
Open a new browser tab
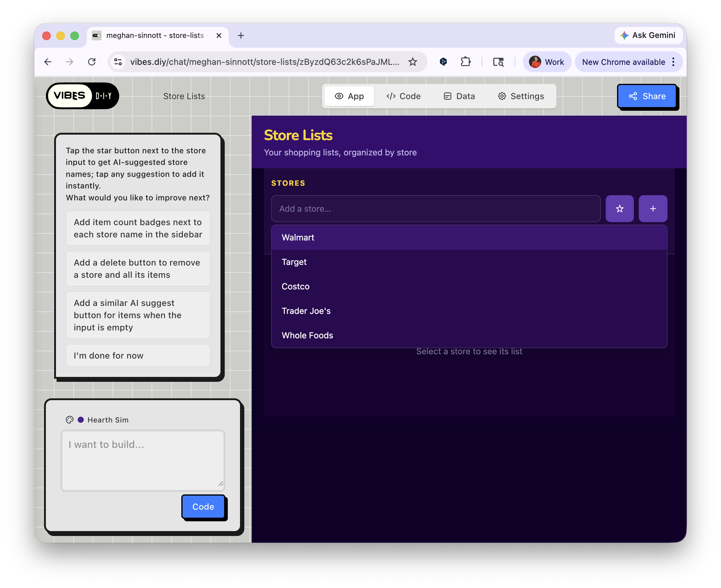click(241, 35)
